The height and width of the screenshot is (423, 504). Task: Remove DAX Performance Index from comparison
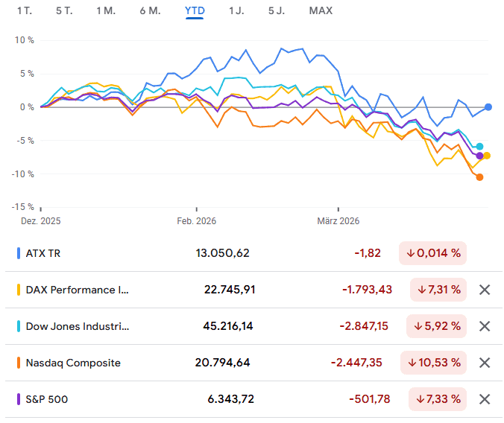click(x=484, y=290)
